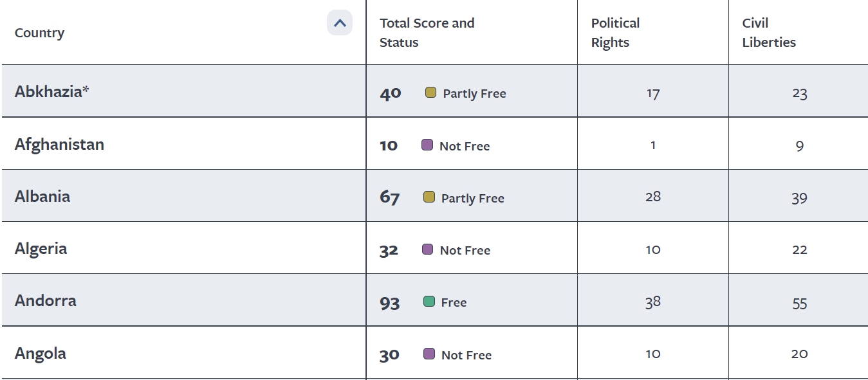The width and height of the screenshot is (868, 380).
Task: Click the Andorra Free green square
Action: click(429, 301)
